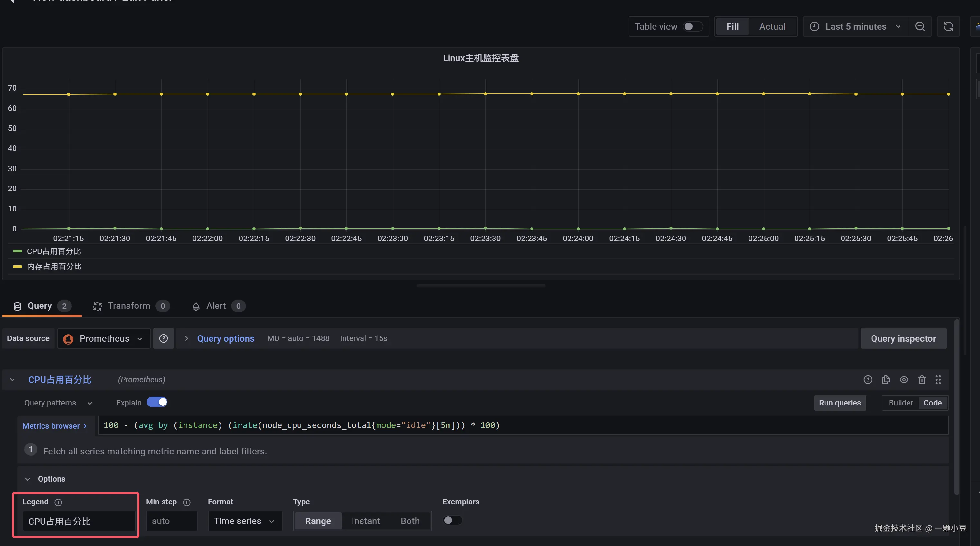The height and width of the screenshot is (546, 980).
Task: Switch to the Transform tab
Action: click(x=128, y=306)
